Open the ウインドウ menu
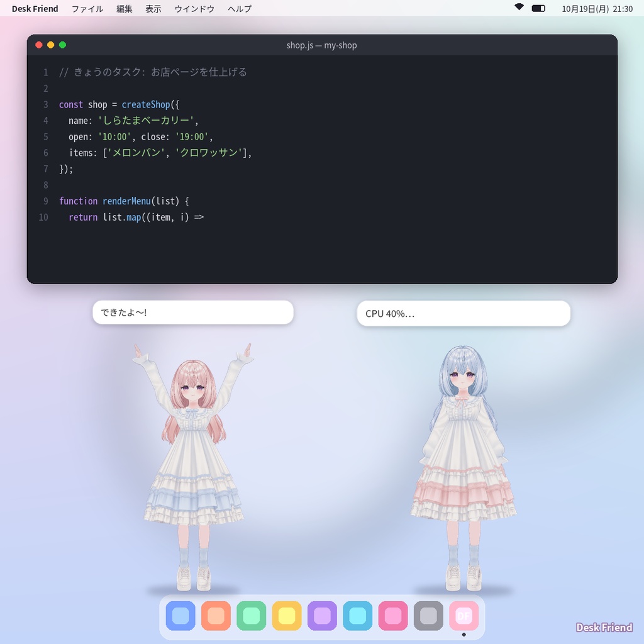This screenshot has width=644, height=644. pyautogui.click(x=194, y=9)
